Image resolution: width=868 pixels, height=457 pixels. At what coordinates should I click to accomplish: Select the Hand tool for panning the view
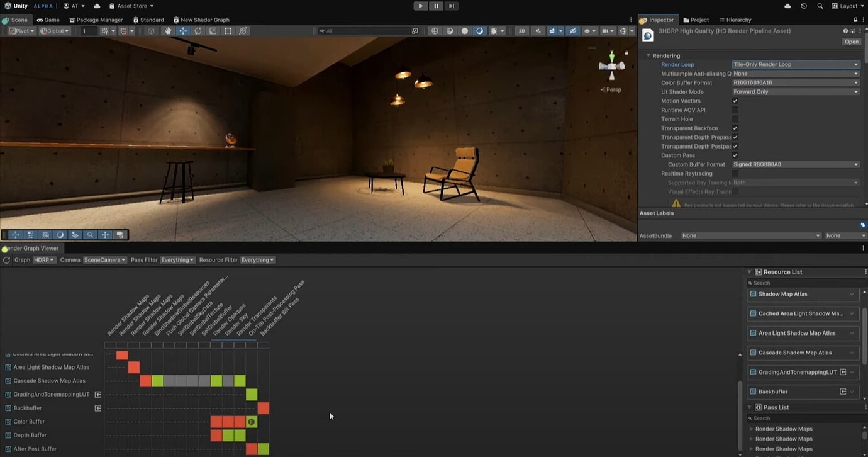click(x=168, y=30)
